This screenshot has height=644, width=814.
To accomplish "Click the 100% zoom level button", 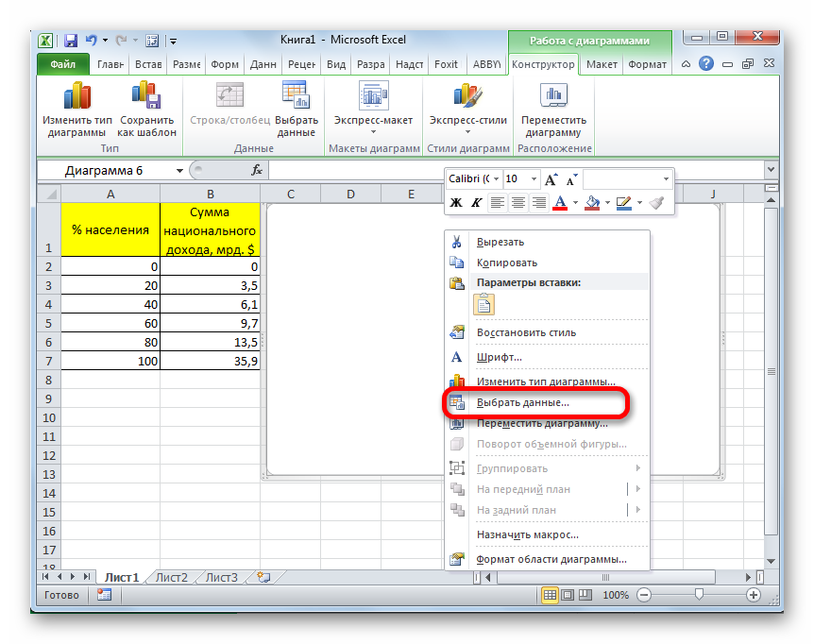I will tap(615, 595).
